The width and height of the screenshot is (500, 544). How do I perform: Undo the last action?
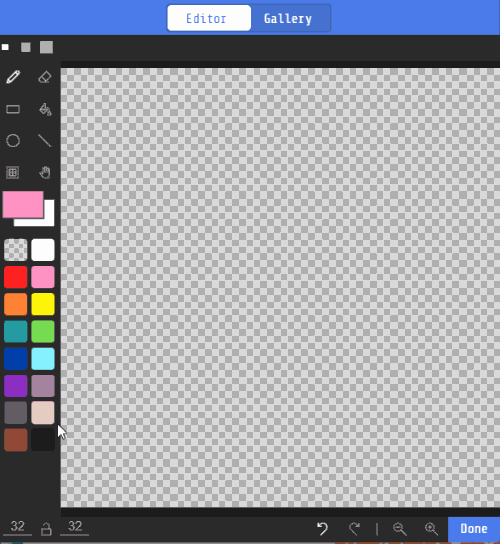coord(322,529)
